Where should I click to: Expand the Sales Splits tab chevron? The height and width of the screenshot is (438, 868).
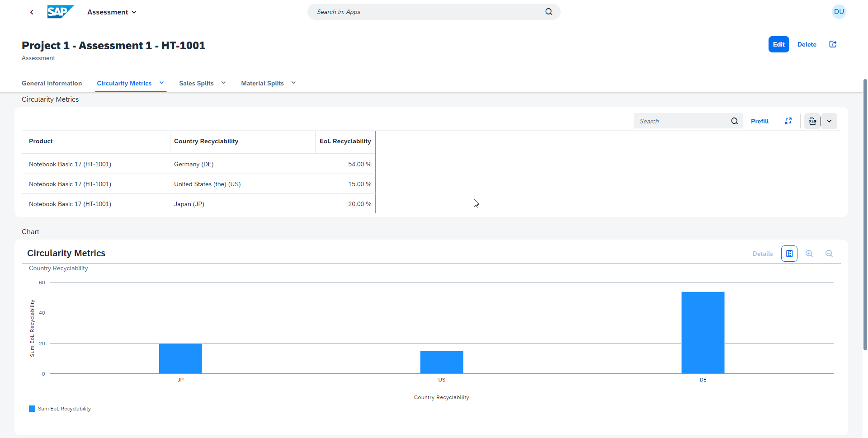point(223,83)
